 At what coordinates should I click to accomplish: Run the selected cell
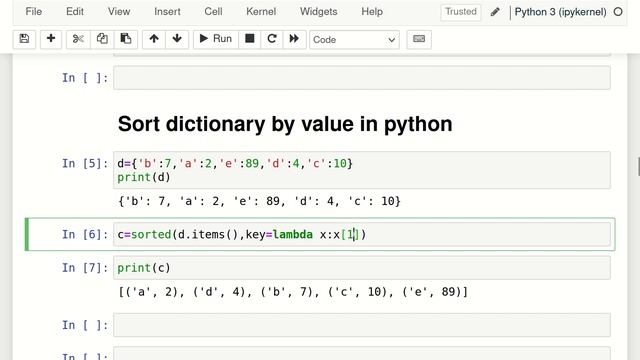(216, 39)
